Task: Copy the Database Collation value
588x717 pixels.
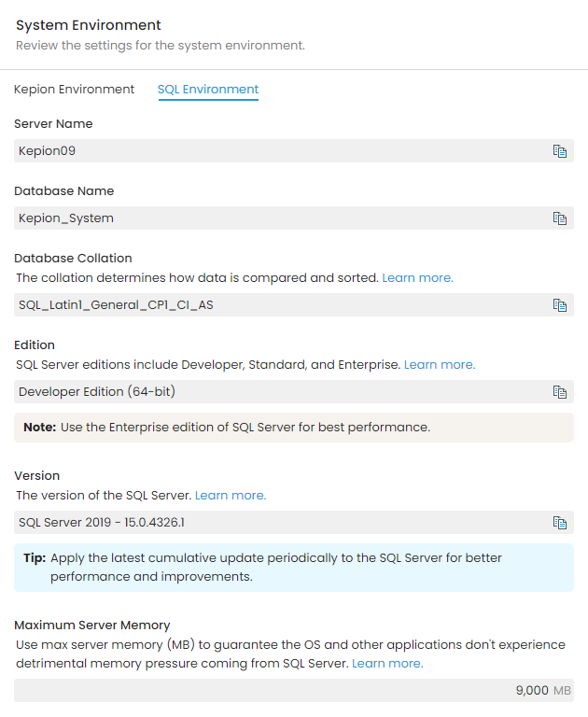Action: [560, 305]
